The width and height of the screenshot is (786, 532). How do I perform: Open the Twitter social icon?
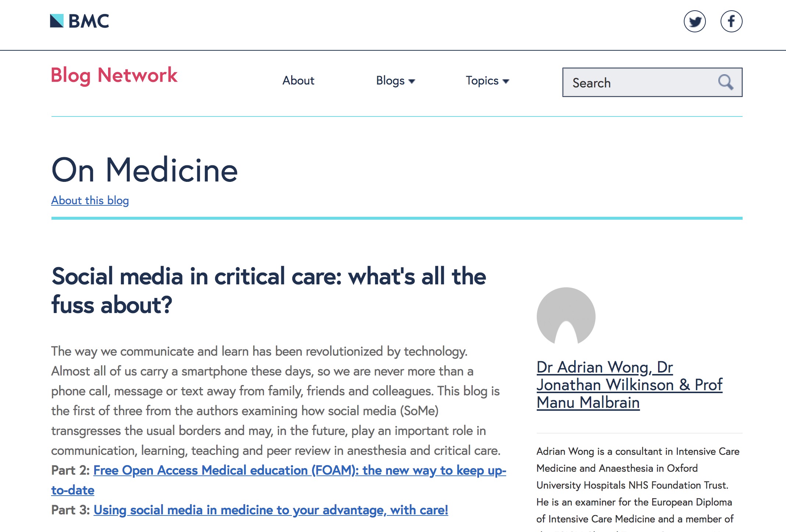coord(694,21)
